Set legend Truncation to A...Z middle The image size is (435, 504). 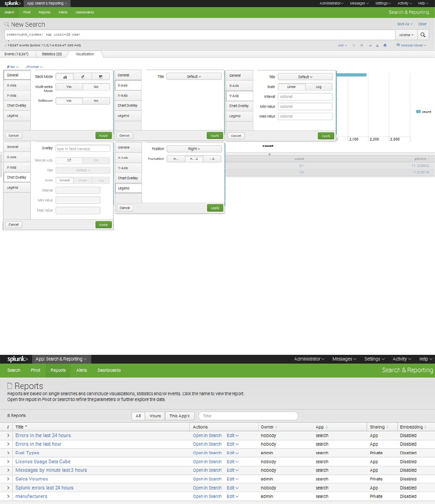tap(194, 159)
